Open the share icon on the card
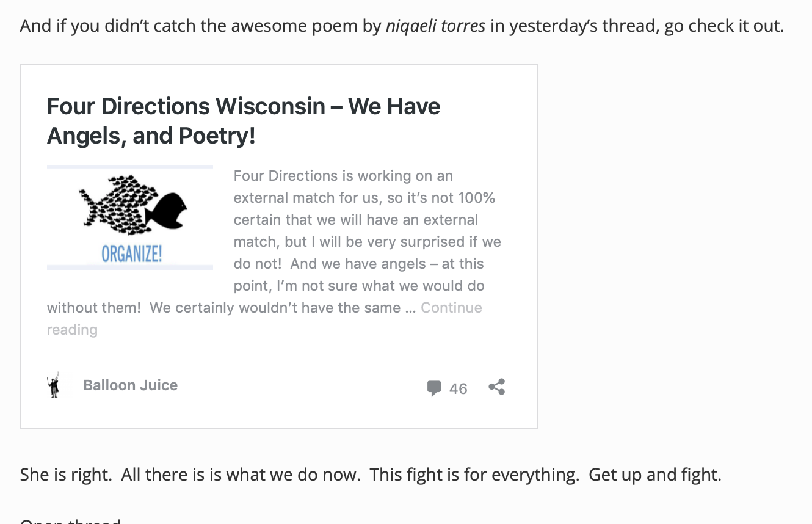This screenshot has height=524, width=812. tap(497, 387)
